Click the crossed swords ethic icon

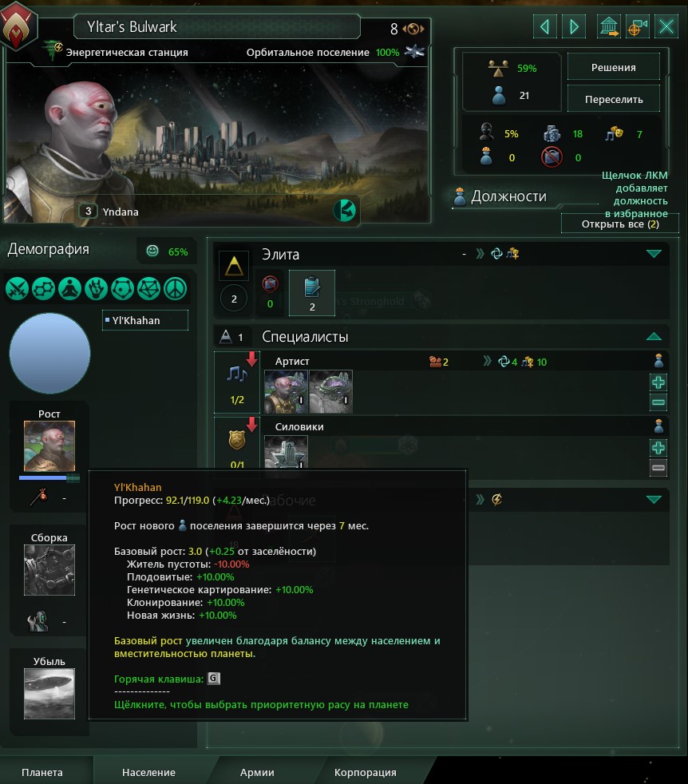coord(17,288)
